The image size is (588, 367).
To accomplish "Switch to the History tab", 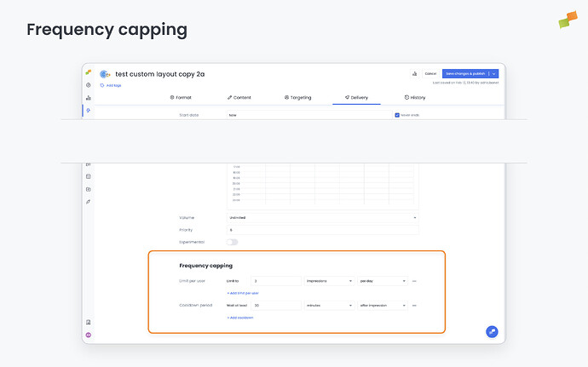I will [x=415, y=97].
